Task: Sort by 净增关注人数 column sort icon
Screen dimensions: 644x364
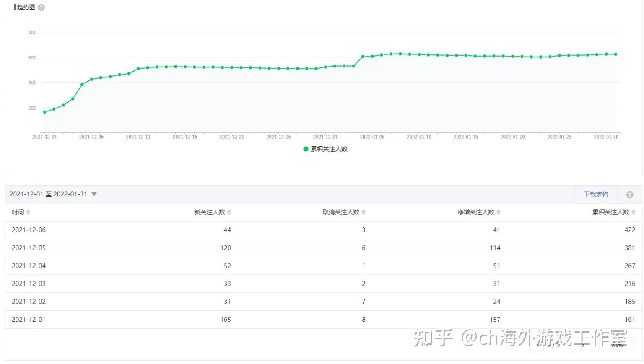Action: (x=499, y=212)
